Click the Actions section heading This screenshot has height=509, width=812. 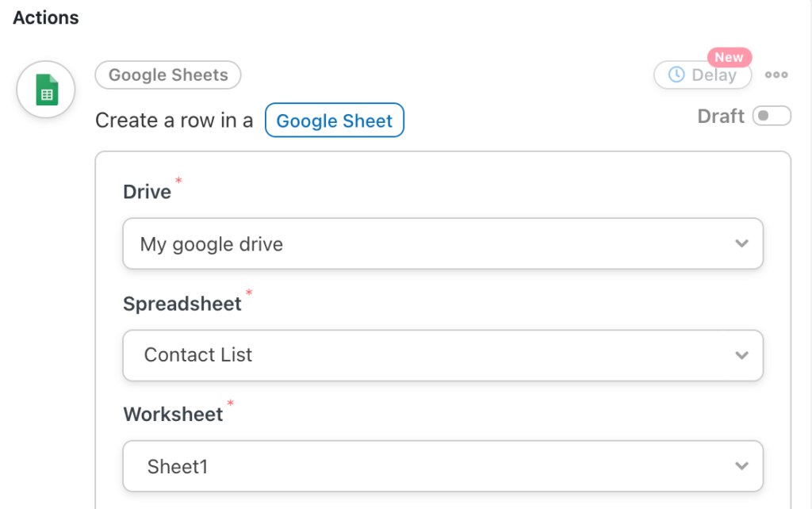[46, 17]
